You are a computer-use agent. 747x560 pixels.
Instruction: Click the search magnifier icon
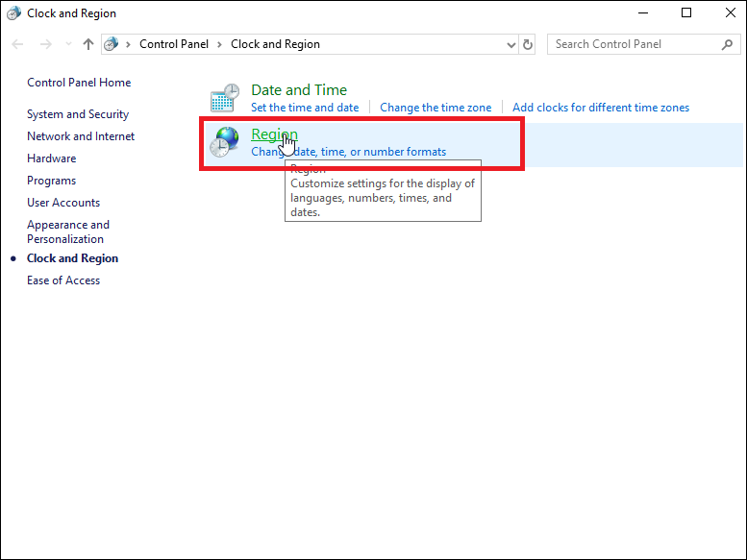727,44
